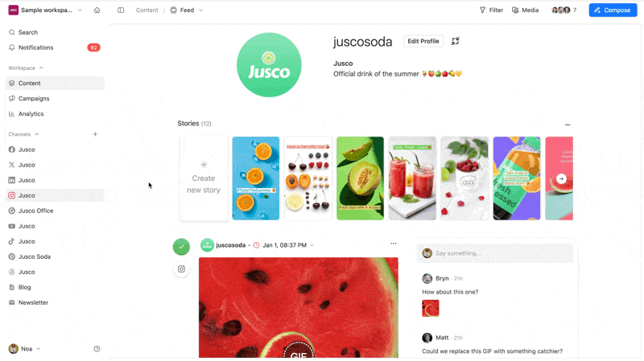Click the Instagram icon beside the post
The image size is (644, 361).
[182, 269]
